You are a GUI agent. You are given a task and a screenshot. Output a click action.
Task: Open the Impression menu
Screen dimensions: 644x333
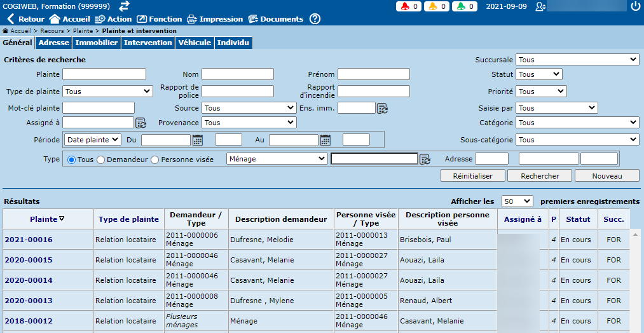215,19
